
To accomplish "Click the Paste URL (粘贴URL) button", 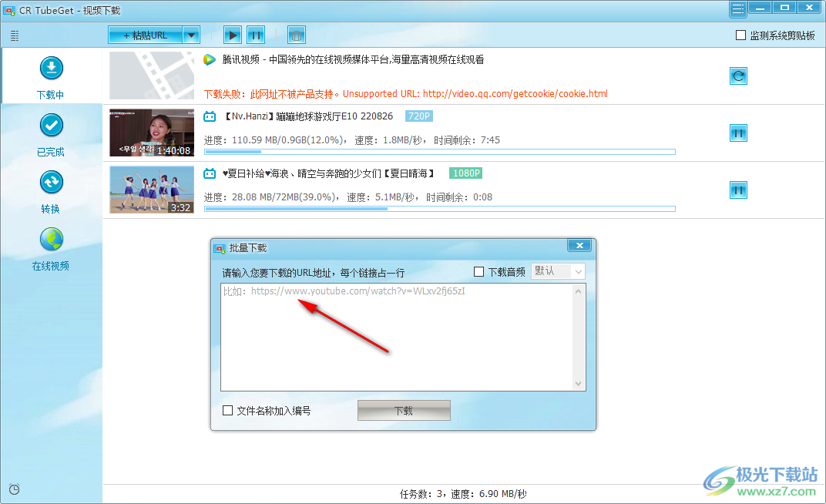I will 146,35.
